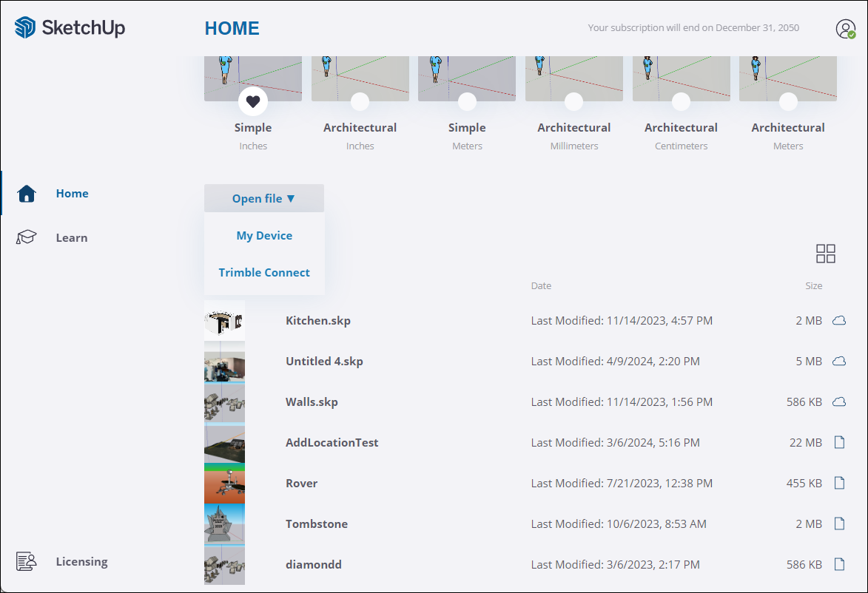Mark Architectural Millimeters template as favorite
This screenshot has width=868, height=593.
tap(573, 102)
